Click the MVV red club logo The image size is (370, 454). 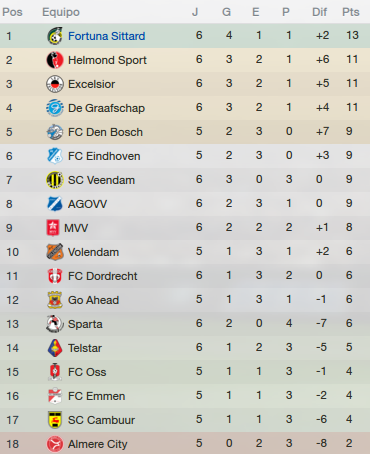[53, 228]
